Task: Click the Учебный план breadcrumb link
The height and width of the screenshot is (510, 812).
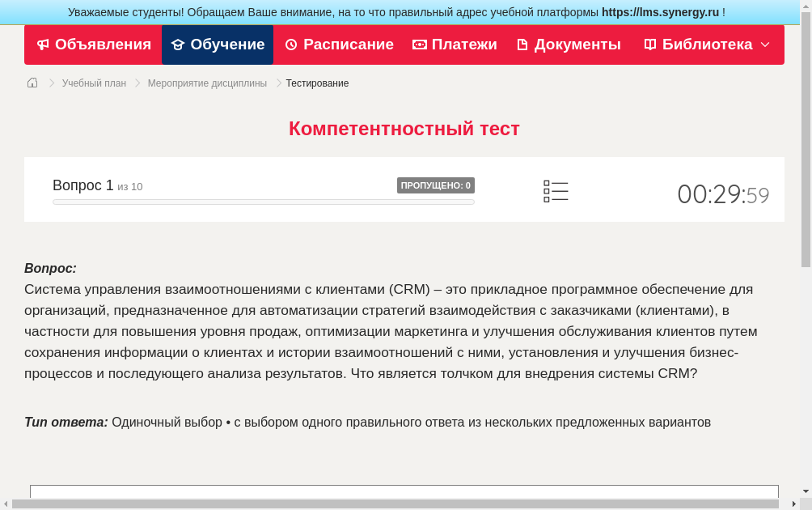Action: coord(92,83)
